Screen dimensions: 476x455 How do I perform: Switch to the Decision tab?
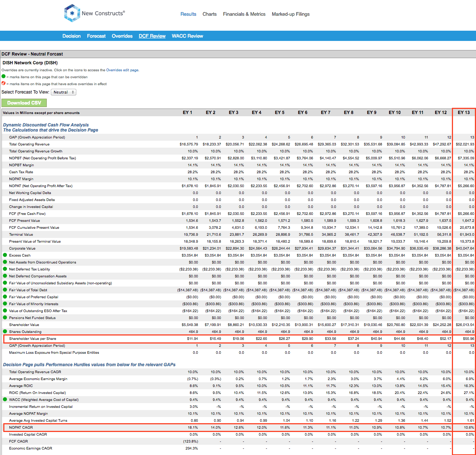[x=72, y=36]
